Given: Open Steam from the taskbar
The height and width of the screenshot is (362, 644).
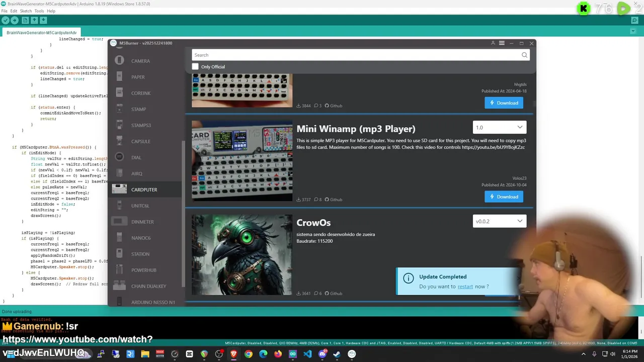Looking at the screenshot, I should [337, 354].
